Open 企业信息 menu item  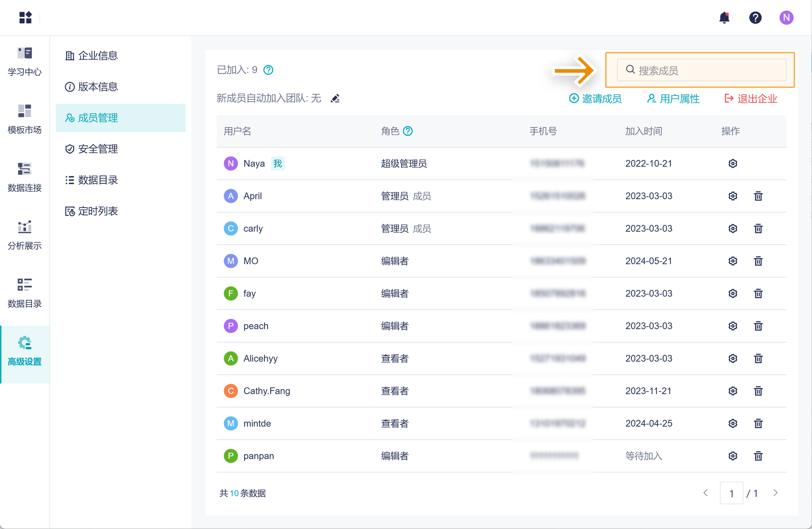pos(97,55)
